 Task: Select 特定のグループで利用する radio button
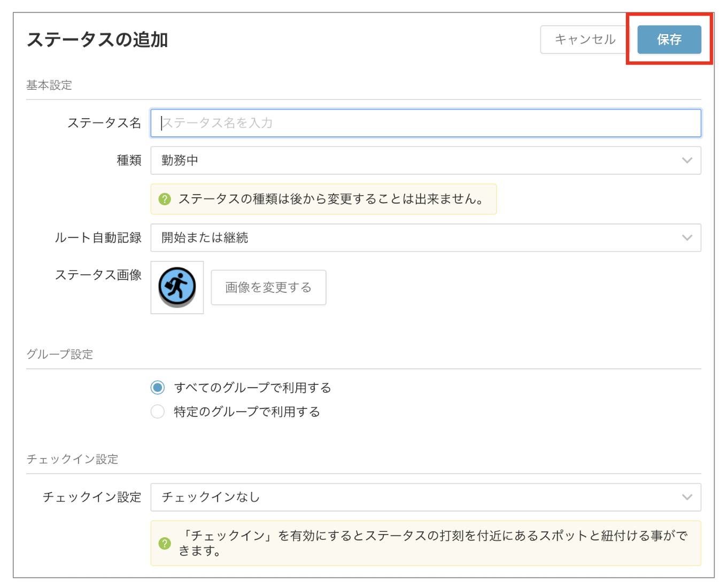click(x=158, y=412)
